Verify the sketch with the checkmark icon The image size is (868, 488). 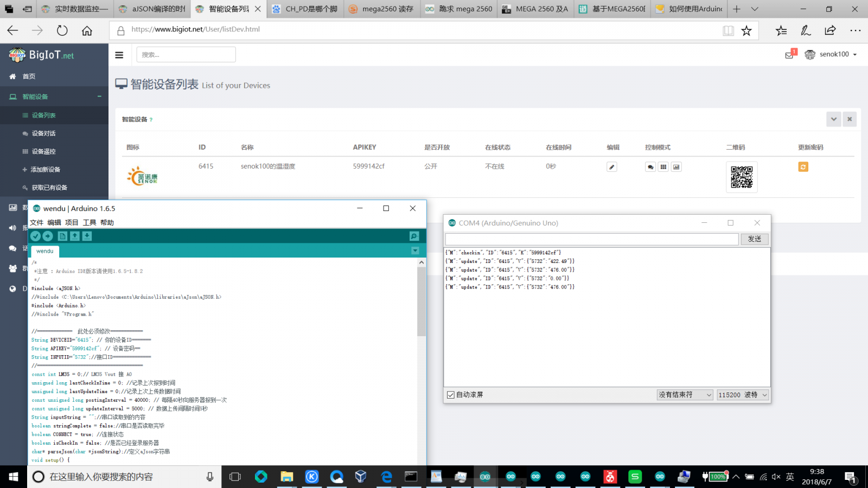click(35, 236)
